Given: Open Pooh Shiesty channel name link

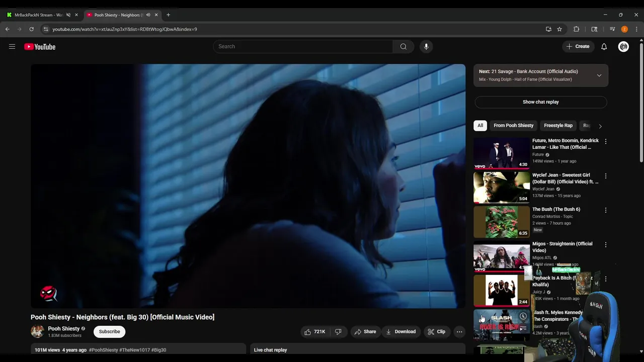Looking at the screenshot, I should pos(64,329).
